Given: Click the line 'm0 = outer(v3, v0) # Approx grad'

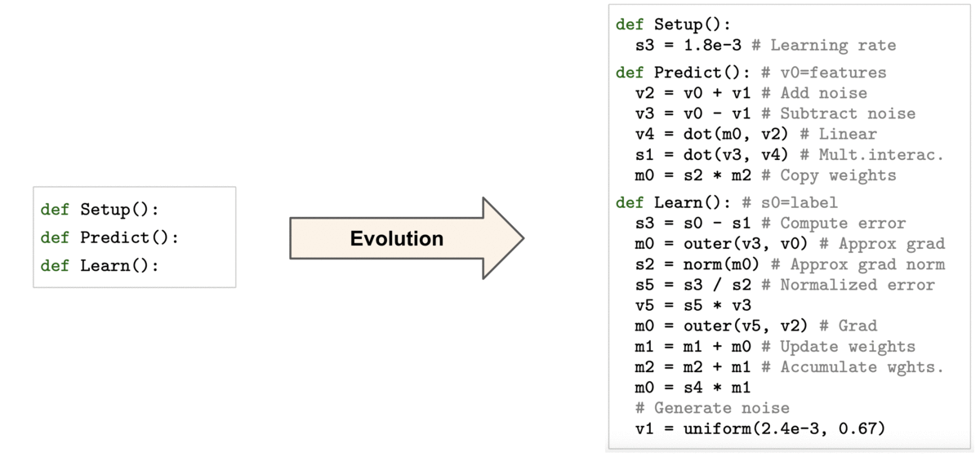Looking at the screenshot, I should click(790, 243).
